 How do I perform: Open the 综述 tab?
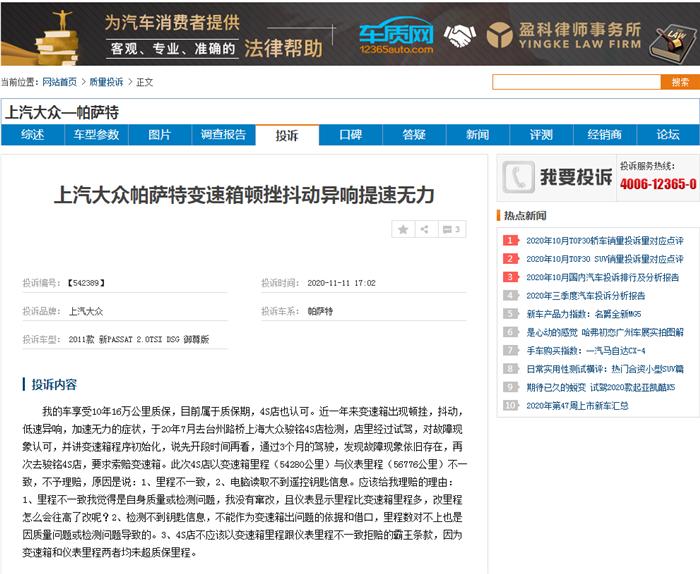click(x=33, y=135)
